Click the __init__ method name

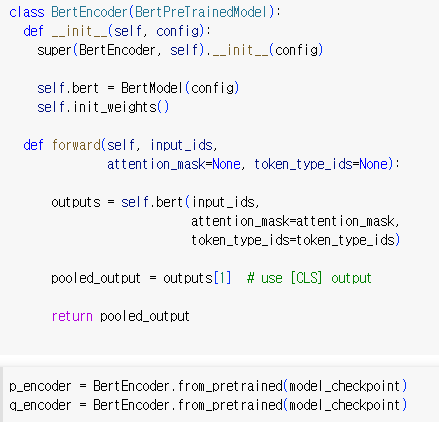[79, 31]
